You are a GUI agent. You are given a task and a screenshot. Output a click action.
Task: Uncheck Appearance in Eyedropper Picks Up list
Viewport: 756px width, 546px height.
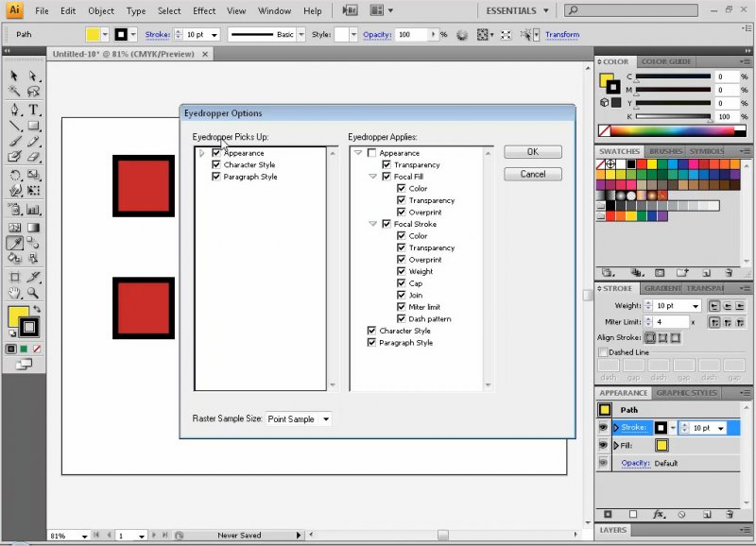point(216,153)
